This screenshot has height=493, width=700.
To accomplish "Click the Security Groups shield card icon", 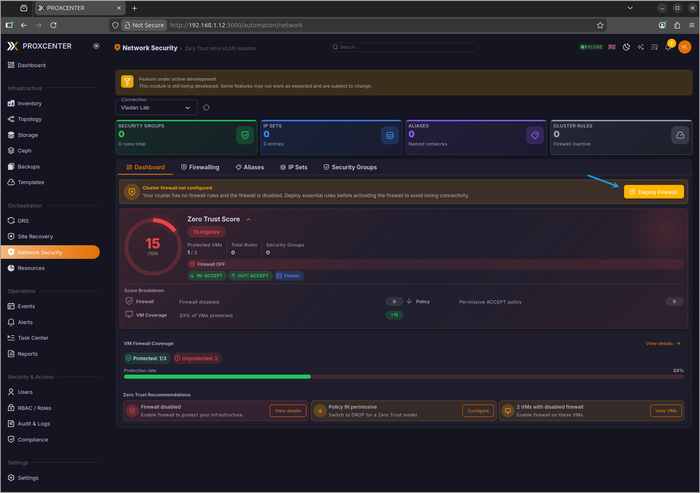I will pos(245,135).
